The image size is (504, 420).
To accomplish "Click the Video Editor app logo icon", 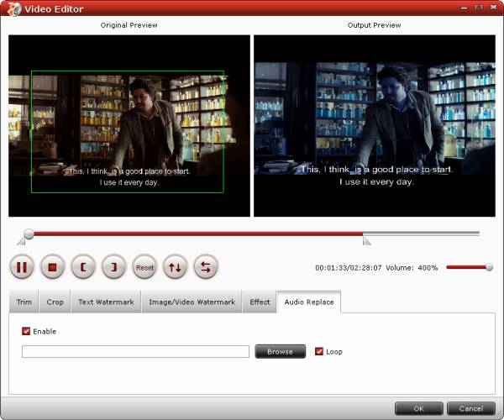I will tap(13, 8).
